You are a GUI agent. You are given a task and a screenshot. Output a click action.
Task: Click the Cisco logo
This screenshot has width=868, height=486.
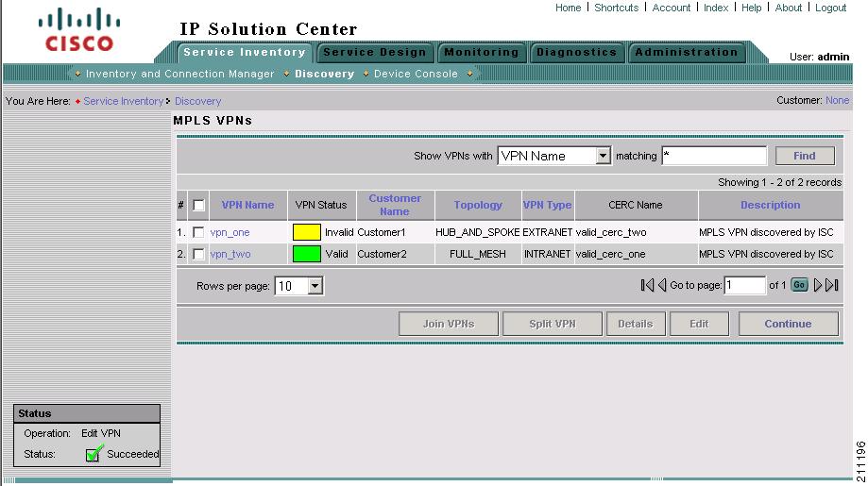78,30
